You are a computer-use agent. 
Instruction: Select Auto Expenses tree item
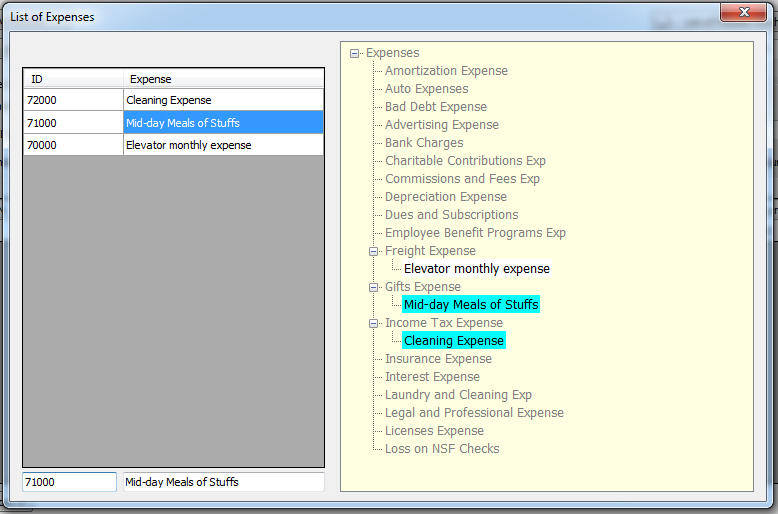coord(426,89)
